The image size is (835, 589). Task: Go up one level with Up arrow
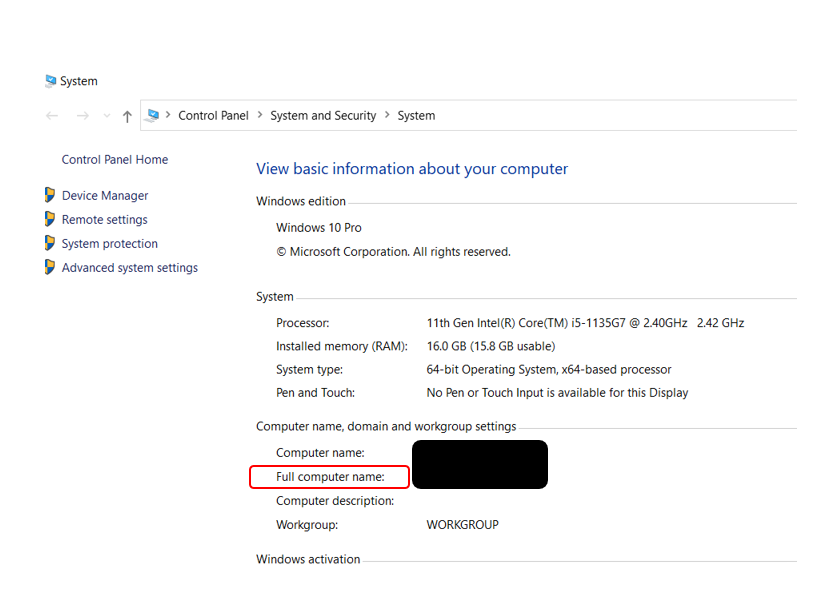[x=127, y=116]
